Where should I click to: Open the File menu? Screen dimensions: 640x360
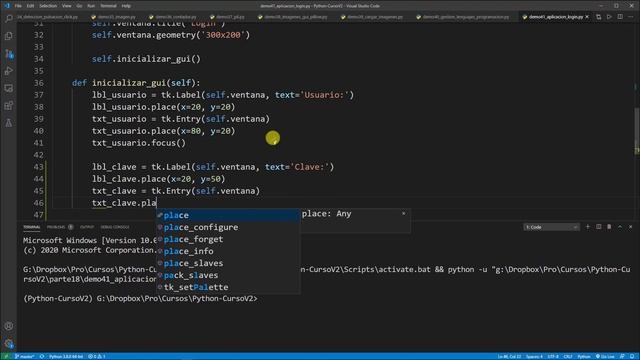pos(18,6)
